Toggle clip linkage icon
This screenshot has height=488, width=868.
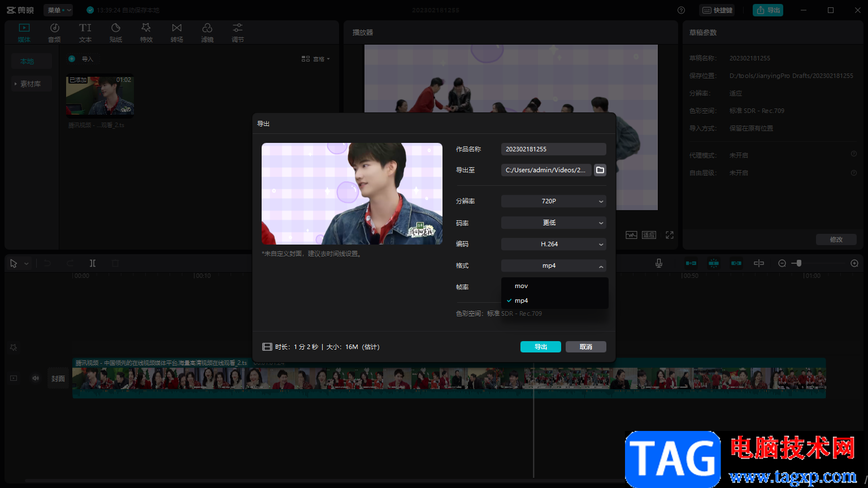point(736,263)
